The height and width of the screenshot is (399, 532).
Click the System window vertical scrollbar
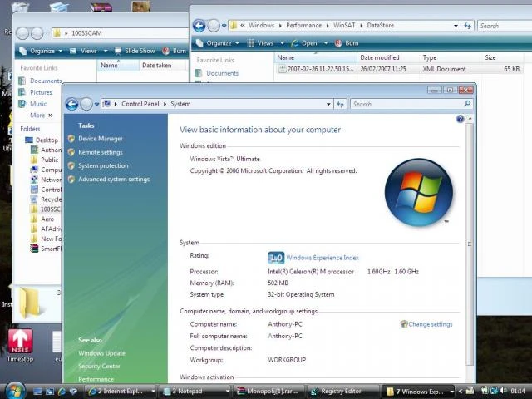[470, 244]
